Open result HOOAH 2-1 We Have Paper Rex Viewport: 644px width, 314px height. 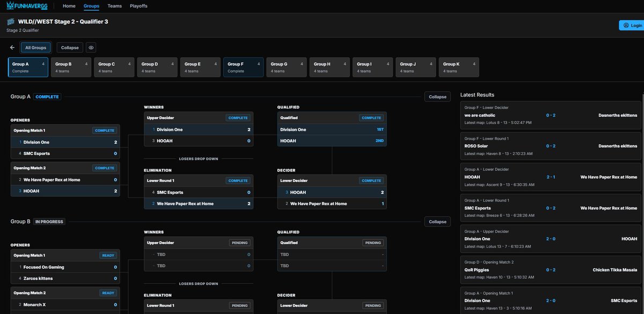click(x=551, y=177)
